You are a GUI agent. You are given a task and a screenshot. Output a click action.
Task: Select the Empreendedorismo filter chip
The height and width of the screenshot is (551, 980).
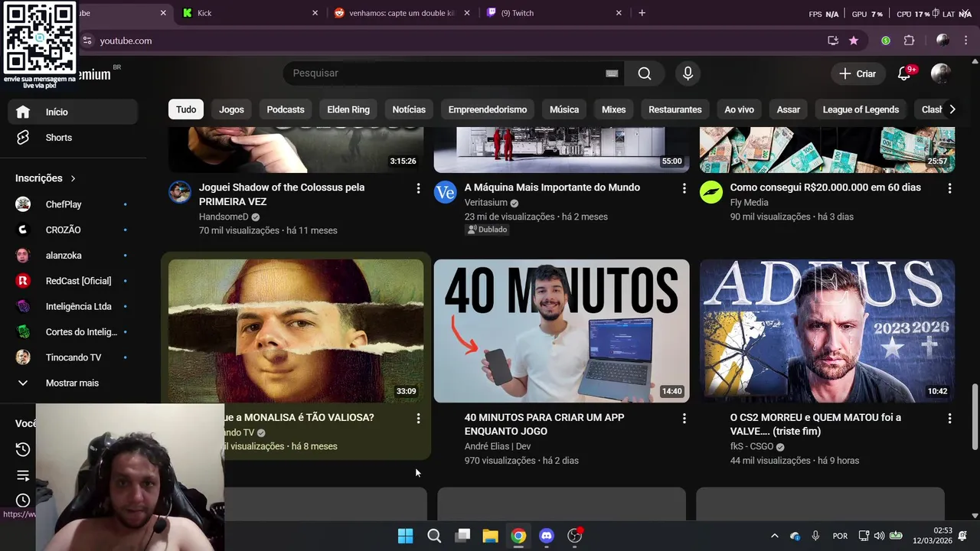pyautogui.click(x=488, y=109)
